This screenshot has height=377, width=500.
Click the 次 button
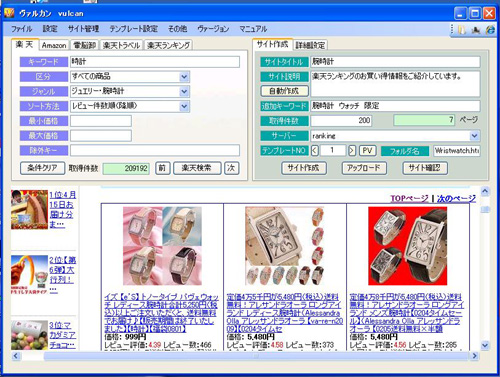click(x=231, y=168)
